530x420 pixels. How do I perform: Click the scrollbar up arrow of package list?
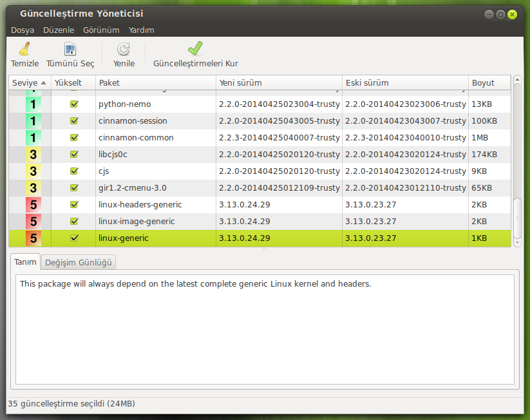click(x=517, y=79)
